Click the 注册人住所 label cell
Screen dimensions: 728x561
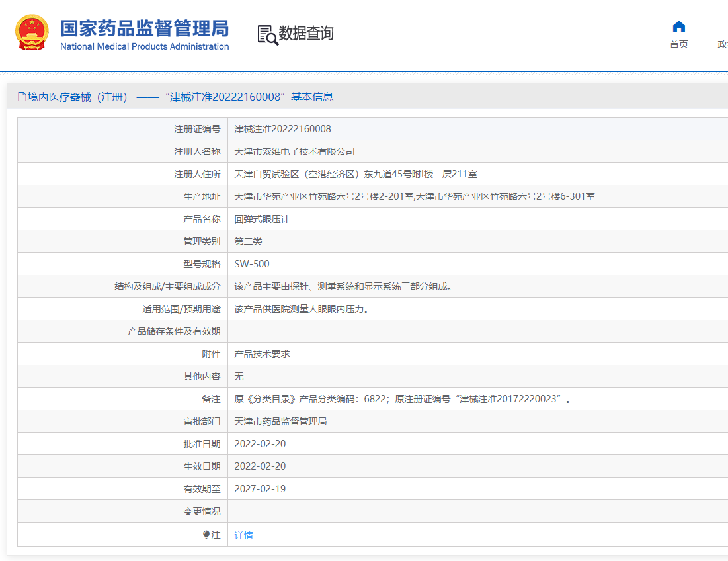click(x=122, y=174)
